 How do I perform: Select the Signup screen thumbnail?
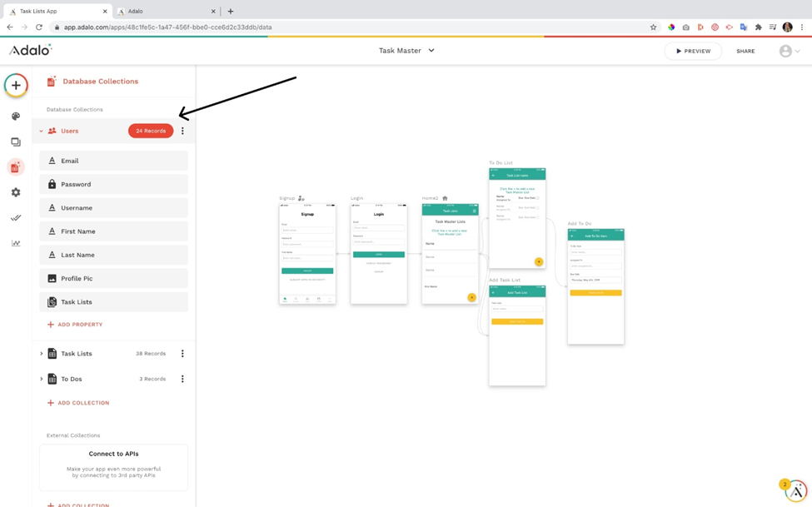click(307, 254)
